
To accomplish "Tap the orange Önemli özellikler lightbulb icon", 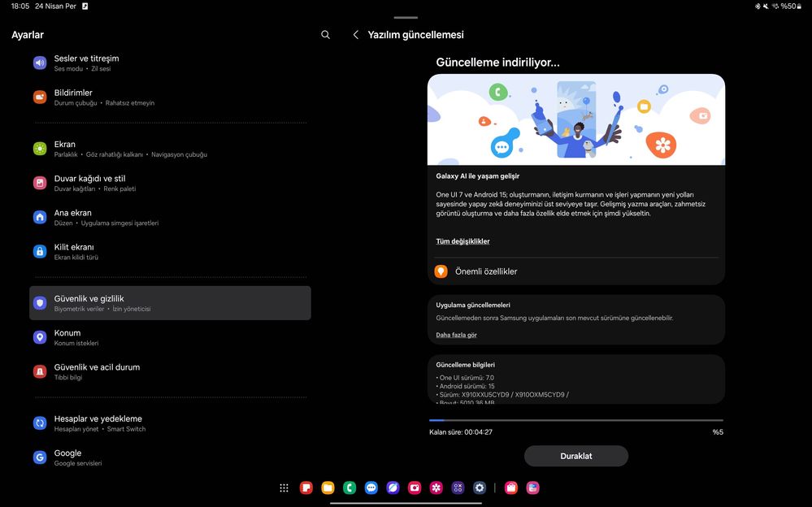I will click(x=441, y=271).
